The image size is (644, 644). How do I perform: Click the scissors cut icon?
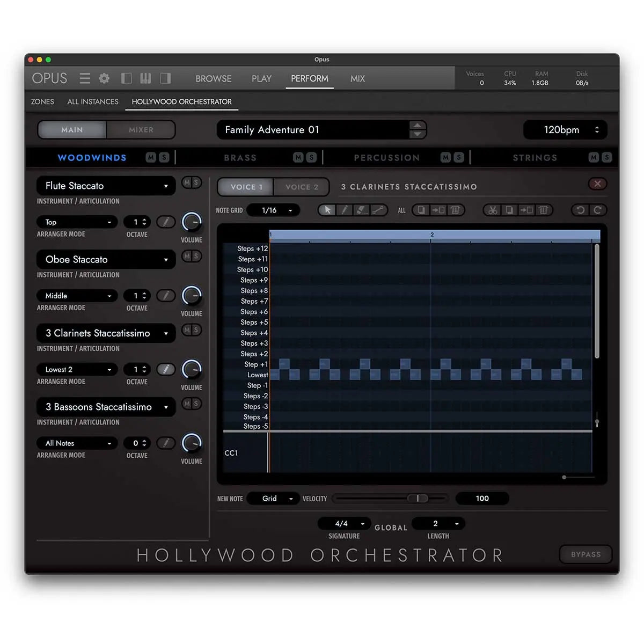492,210
